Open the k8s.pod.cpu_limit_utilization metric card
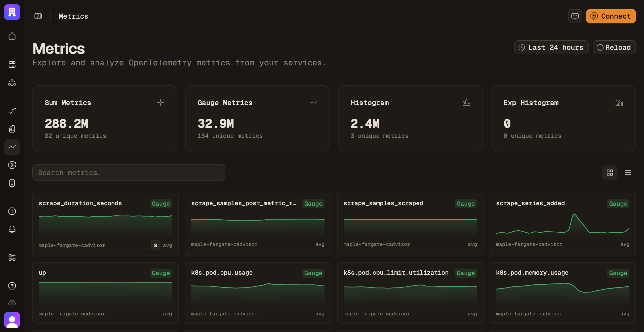Screen dimensions: 644x332 pos(410,293)
